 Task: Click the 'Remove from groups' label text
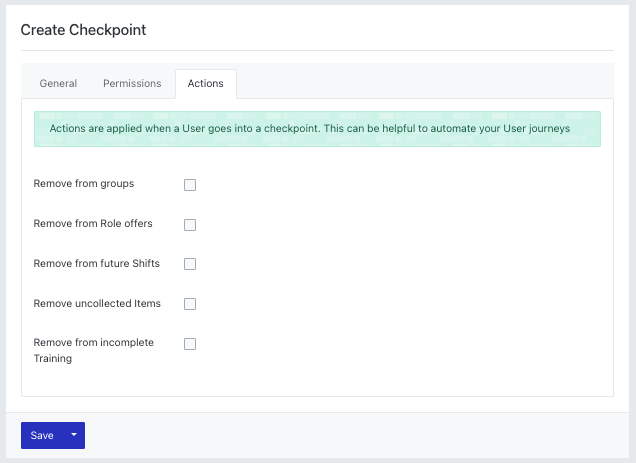[x=84, y=183]
